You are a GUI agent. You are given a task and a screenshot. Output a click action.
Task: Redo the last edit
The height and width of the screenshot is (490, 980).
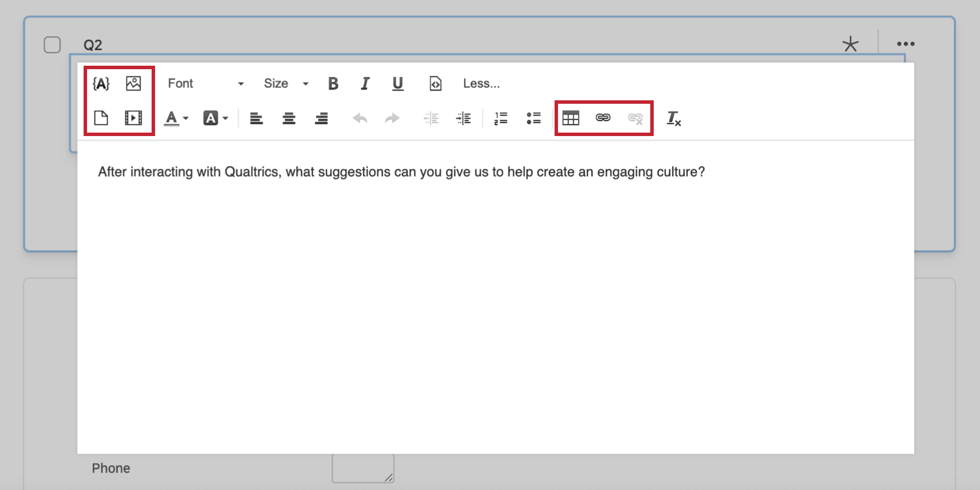[392, 118]
